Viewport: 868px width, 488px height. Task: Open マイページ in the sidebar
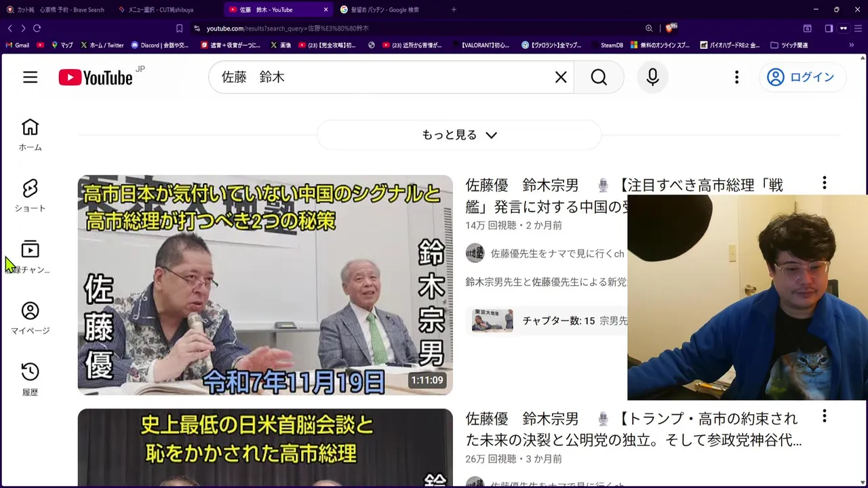point(30,319)
